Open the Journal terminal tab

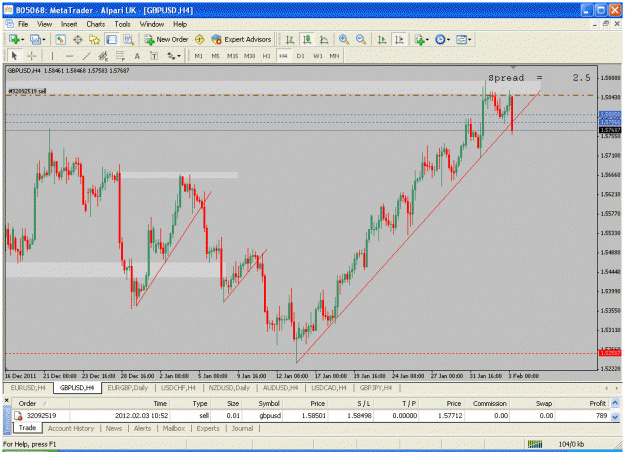pyautogui.click(x=242, y=428)
